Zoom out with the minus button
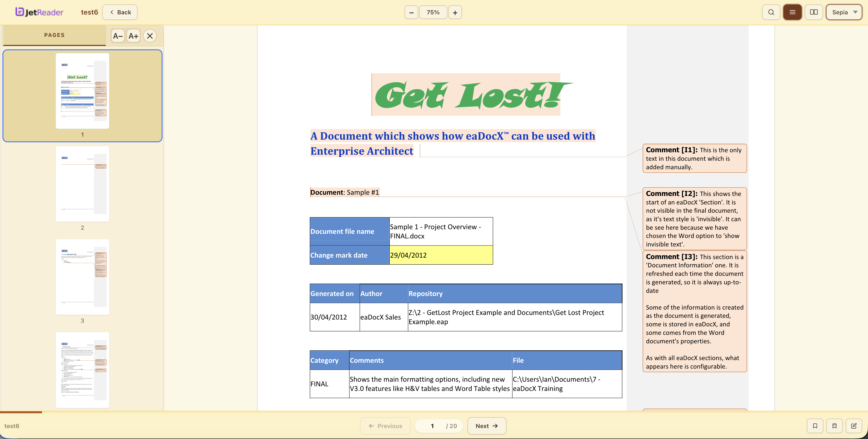The width and height of the screenshot is (868, 439). pos(411,12)
